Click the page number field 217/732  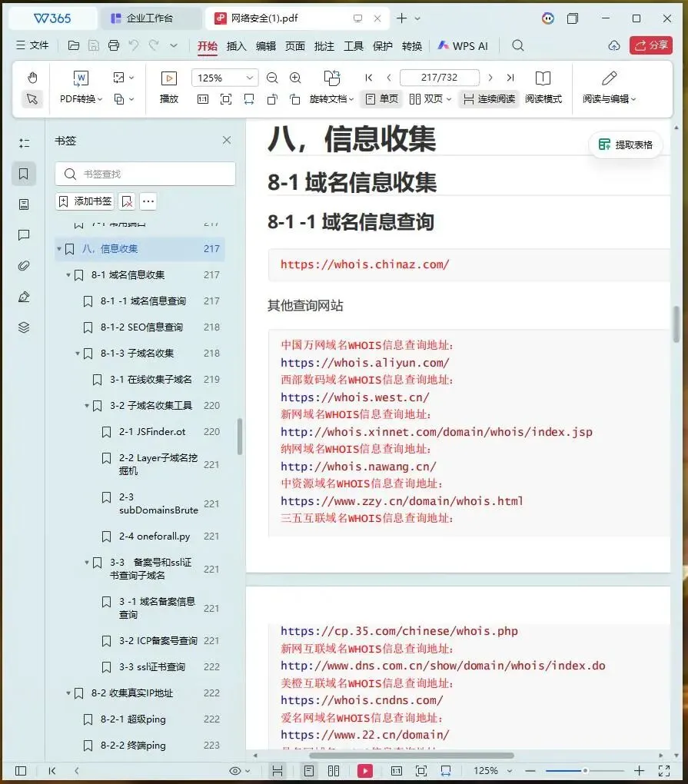click(x=440, y=78)
